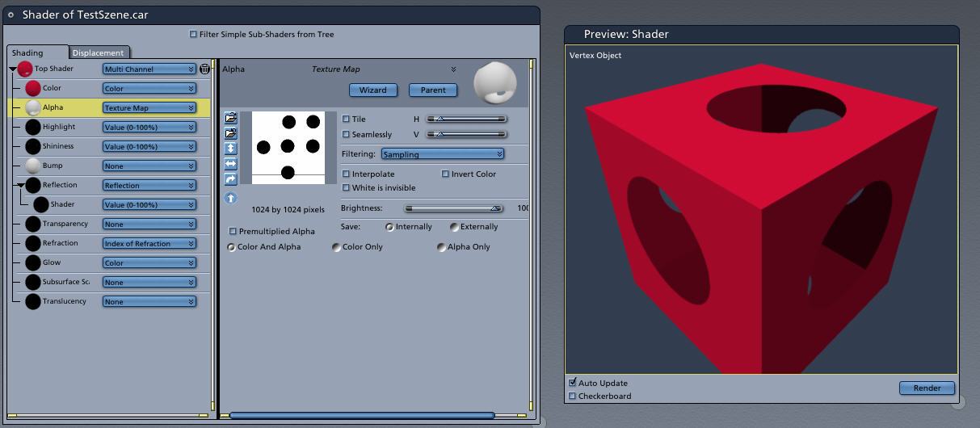Enable the Seamlessly checkbox
This screenshot has width=980, height=428.
(347, 134)
